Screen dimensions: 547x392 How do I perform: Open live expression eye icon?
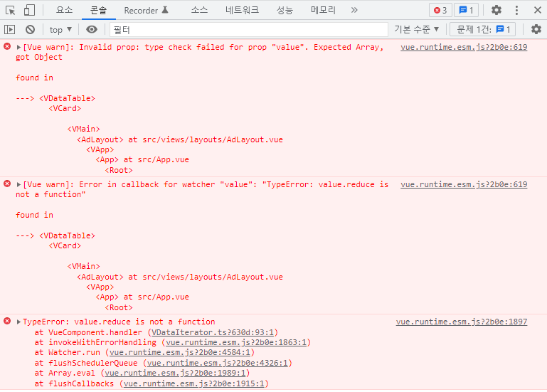(x=92, y=29)
